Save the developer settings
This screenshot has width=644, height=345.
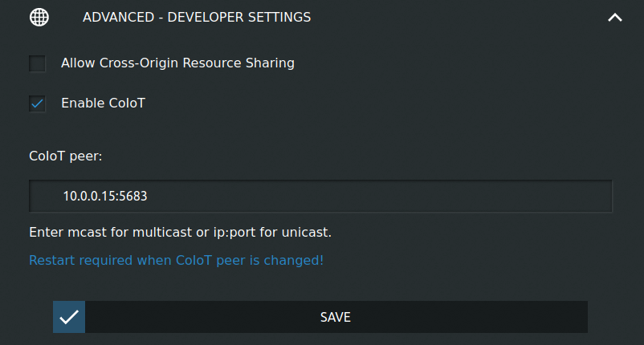(320, 317)
